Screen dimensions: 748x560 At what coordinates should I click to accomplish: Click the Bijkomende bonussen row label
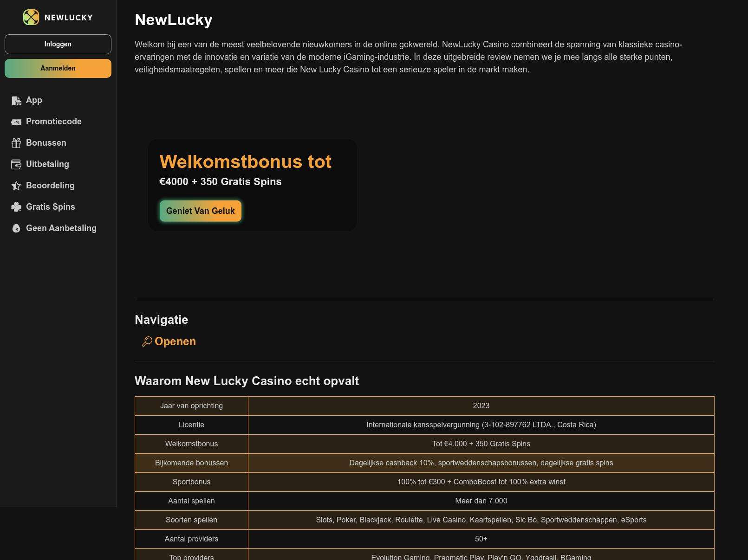[x=192, y=463]
